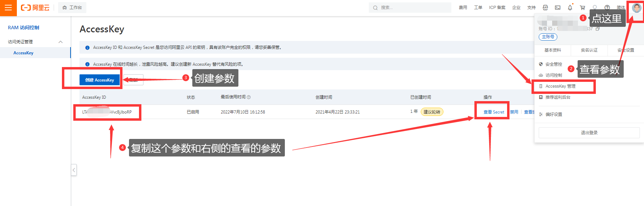Click the 1 年 age cell
The image size is (644, 206).
(x=414, y=111)
